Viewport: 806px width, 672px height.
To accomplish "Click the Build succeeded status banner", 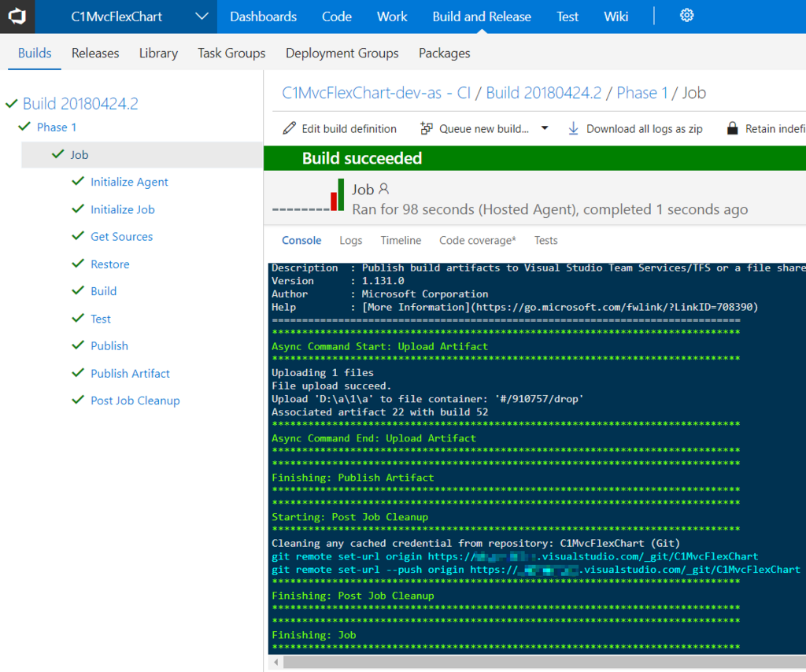I will [x=534, y=158].
